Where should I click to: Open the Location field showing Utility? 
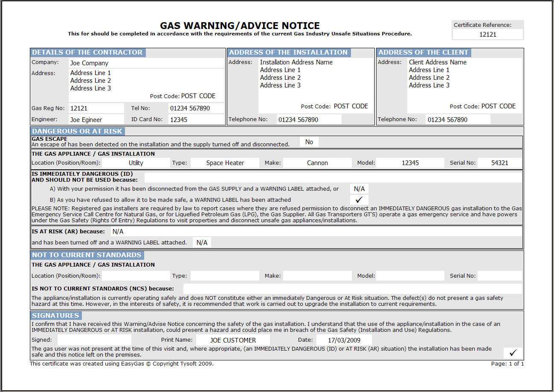pos(136,163)
